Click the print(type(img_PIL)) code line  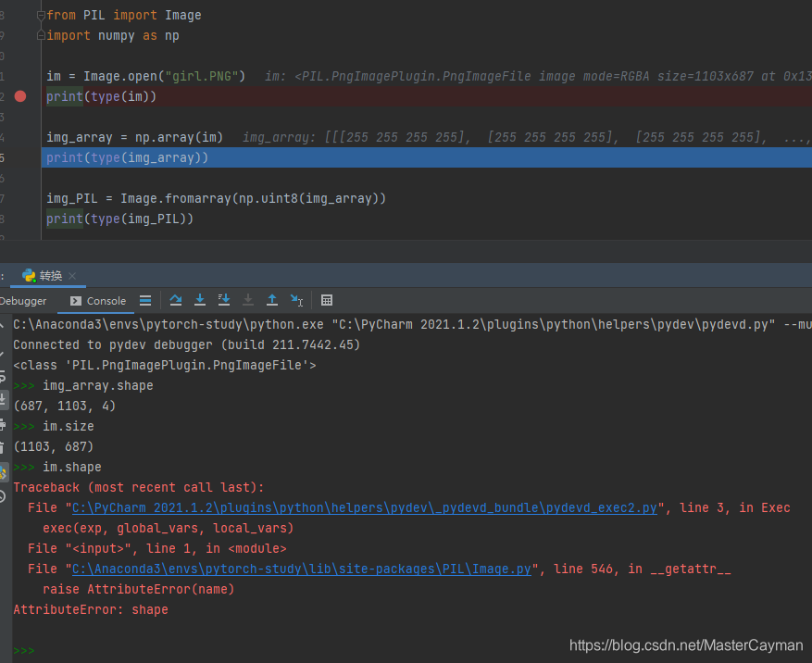(119, 219)
